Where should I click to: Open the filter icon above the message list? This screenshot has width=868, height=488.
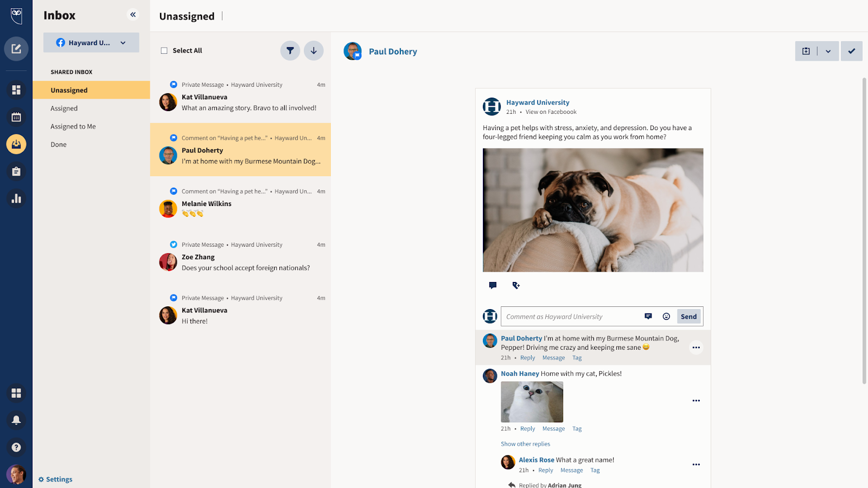(x=290, y=50)
